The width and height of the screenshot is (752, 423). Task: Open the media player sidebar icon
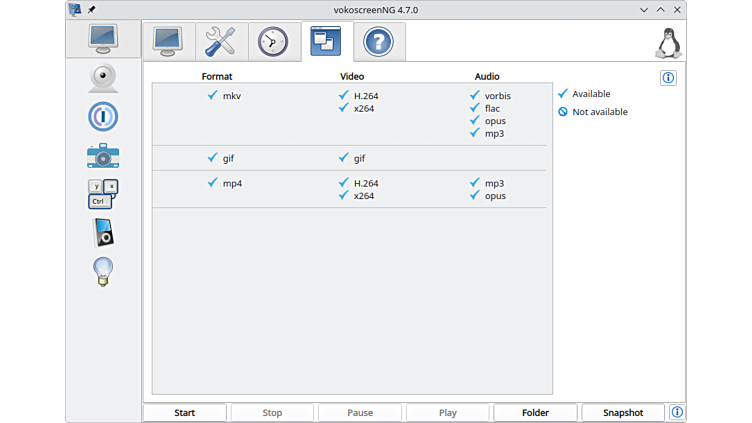103,232
